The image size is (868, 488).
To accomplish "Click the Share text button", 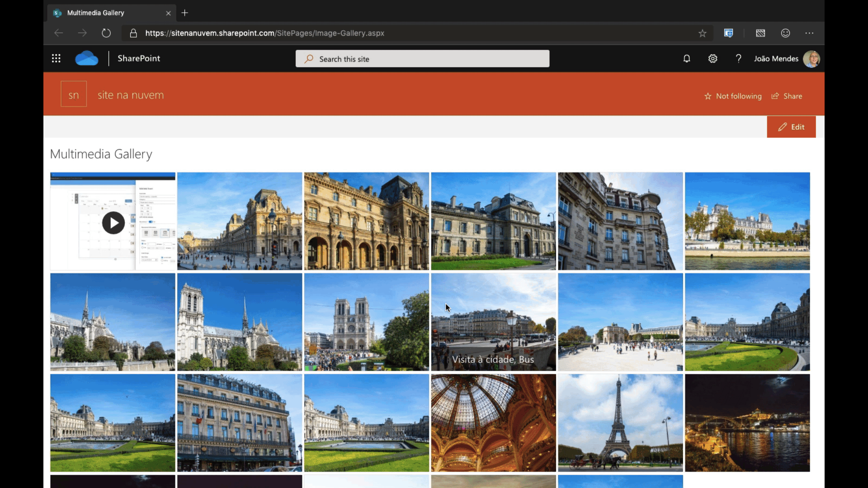I will (x=793, y=95).
